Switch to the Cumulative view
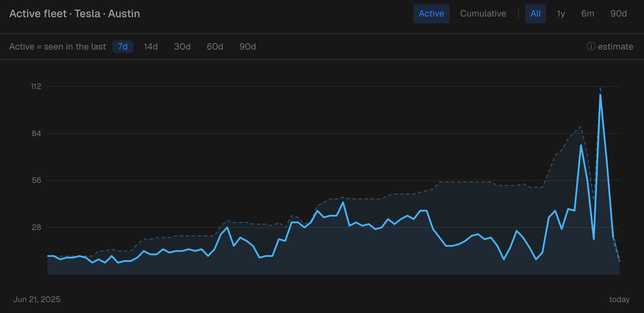Screen dimensions: 644x313 483,14
